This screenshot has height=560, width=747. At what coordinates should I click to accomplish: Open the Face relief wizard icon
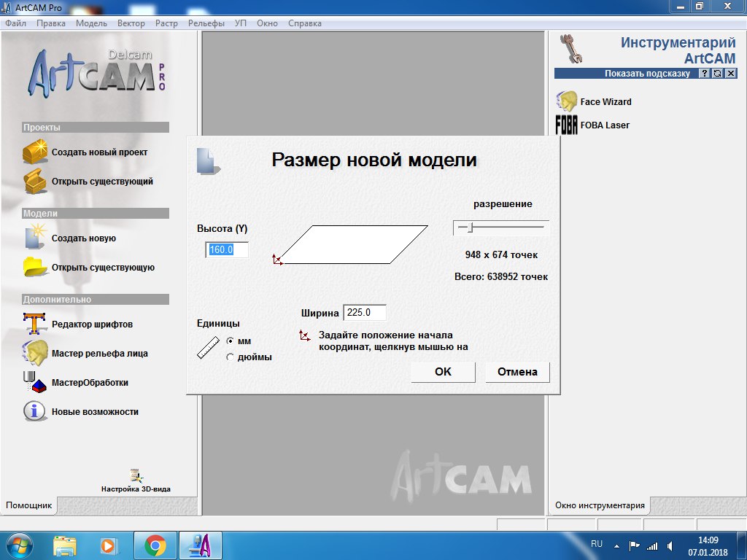point(35,353)
